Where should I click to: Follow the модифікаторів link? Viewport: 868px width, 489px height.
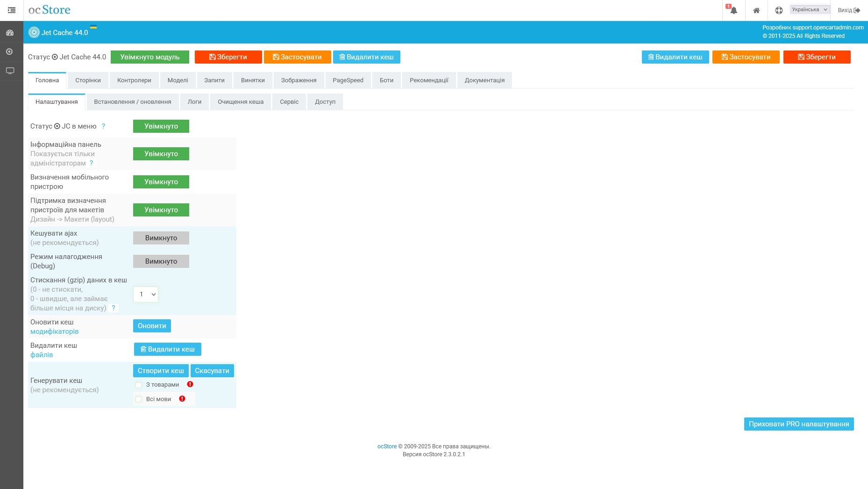(54, 331)
